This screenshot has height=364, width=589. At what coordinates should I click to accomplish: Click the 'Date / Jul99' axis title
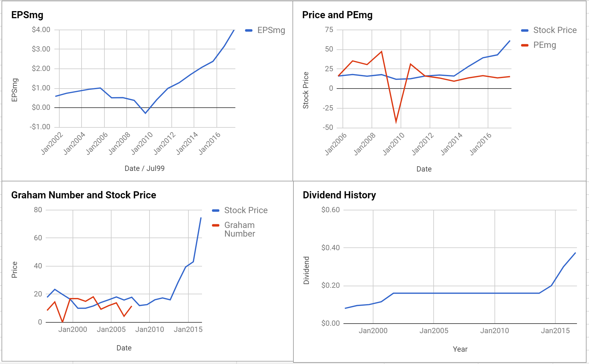click(x=145, y=168)
